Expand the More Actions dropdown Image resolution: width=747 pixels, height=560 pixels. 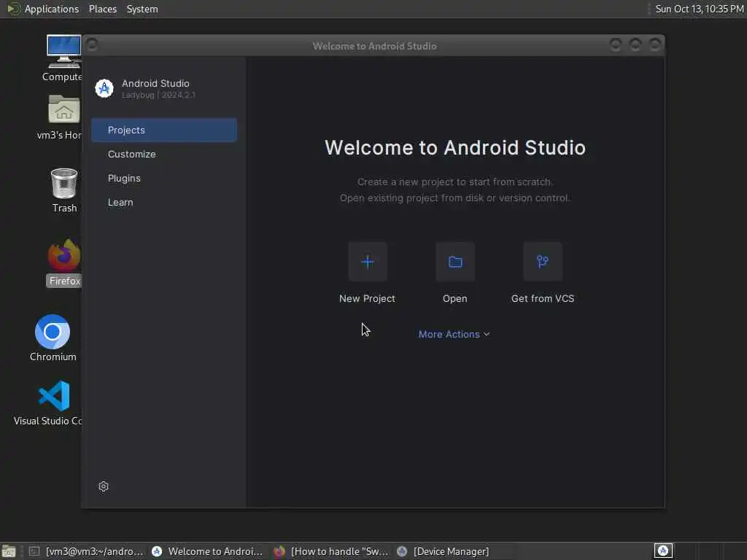pos(454,334)
